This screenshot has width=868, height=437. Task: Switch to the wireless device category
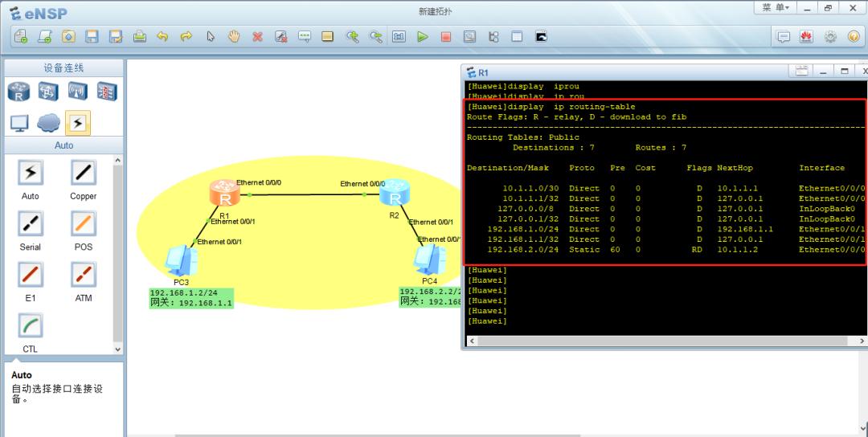coord(78,92)
